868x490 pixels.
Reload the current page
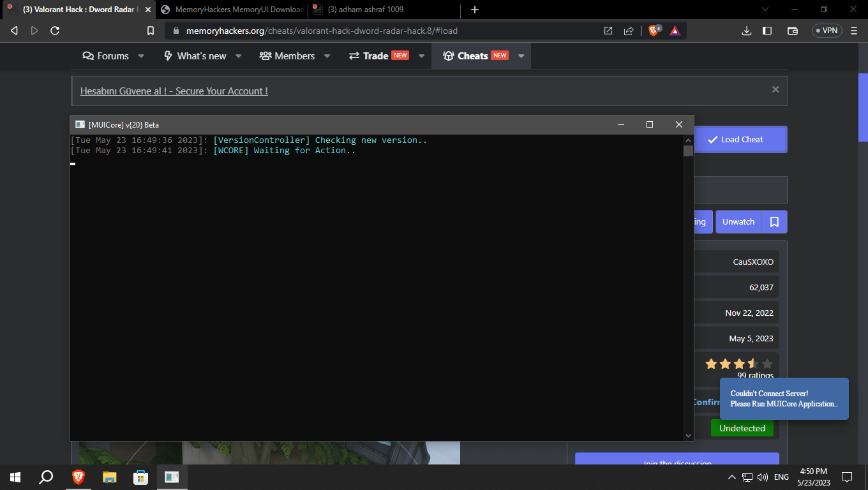[55, 31]
